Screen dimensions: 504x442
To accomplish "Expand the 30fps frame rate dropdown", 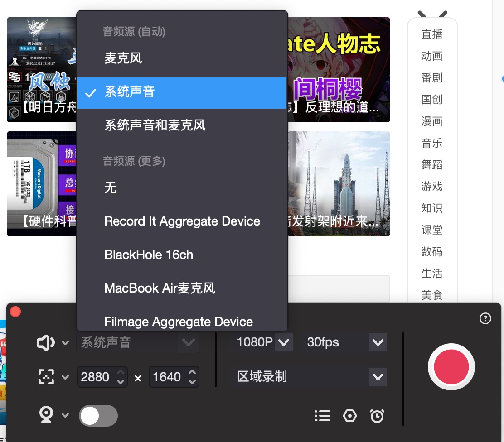I will point(377,342).
